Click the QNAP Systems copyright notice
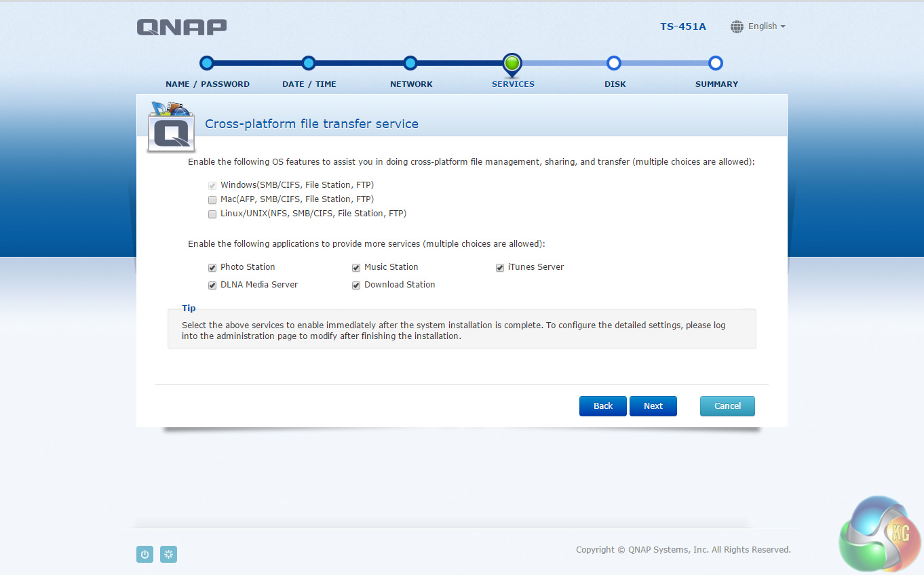 click(683, 550)
